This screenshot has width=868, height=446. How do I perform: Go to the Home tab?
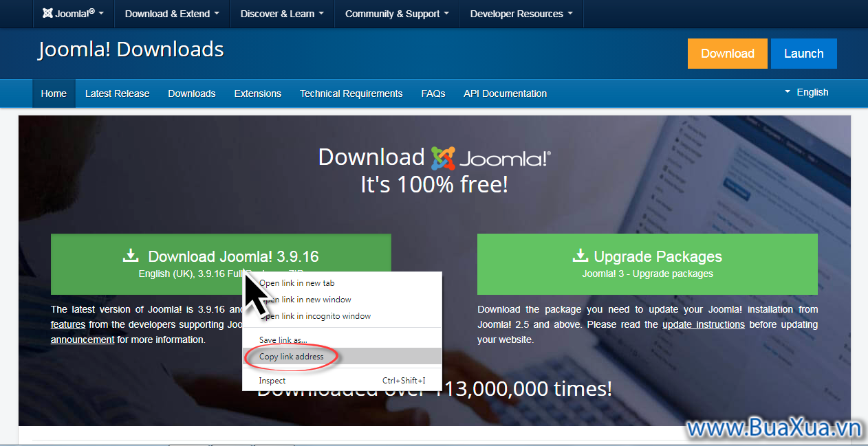tap(54, 93)
